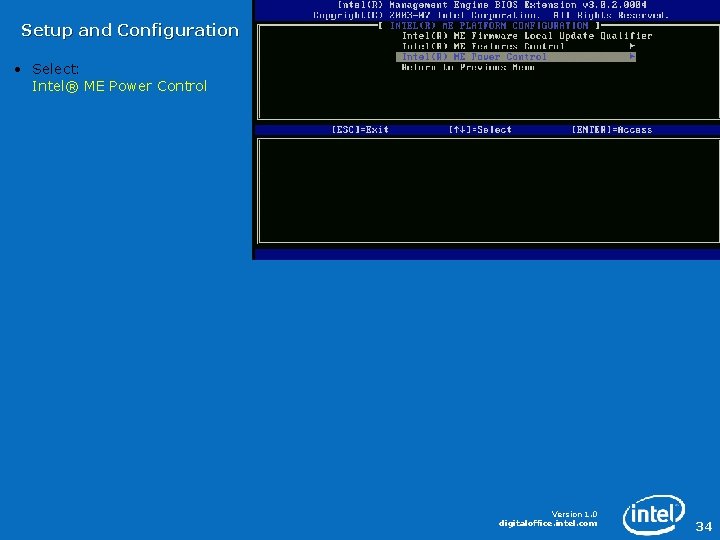Click the [↑↓]=Select hint

[x=480, y=130]
